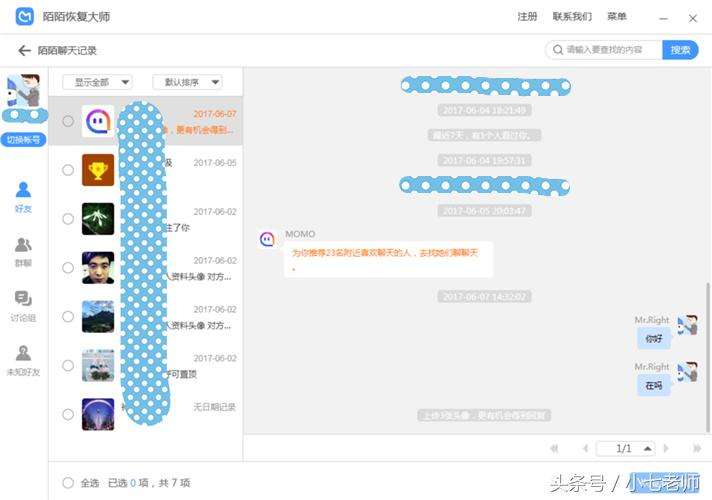The width and height of the screenshot is (712, 500).
Task: Go to the previous page arrow
Action: coord(585,449)
